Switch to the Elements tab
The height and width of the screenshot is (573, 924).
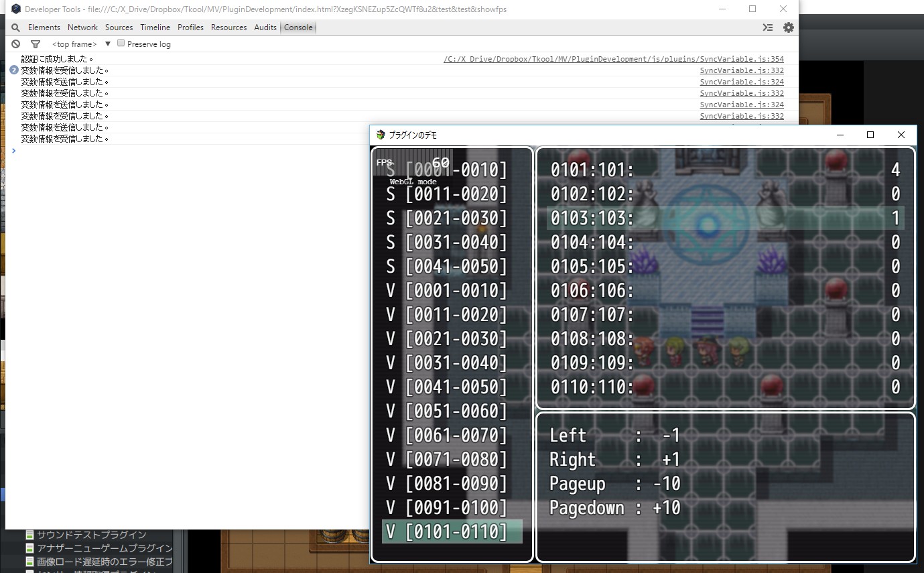tap(44, 27)
